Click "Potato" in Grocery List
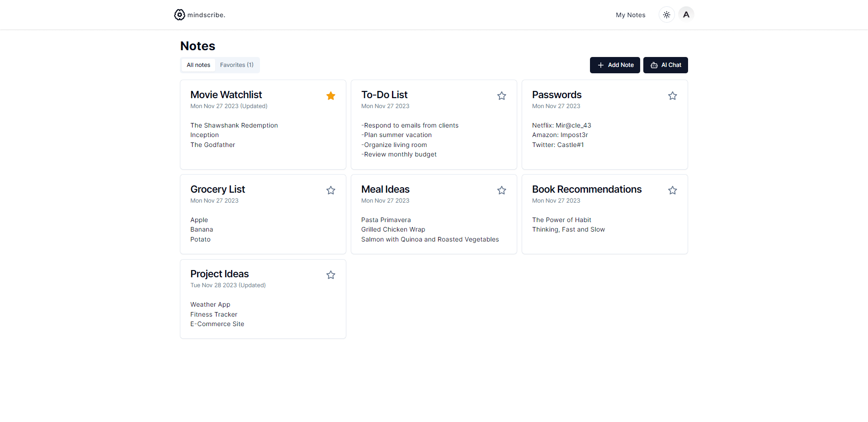Viewport: 868px width, 422px height. [200, 239]
